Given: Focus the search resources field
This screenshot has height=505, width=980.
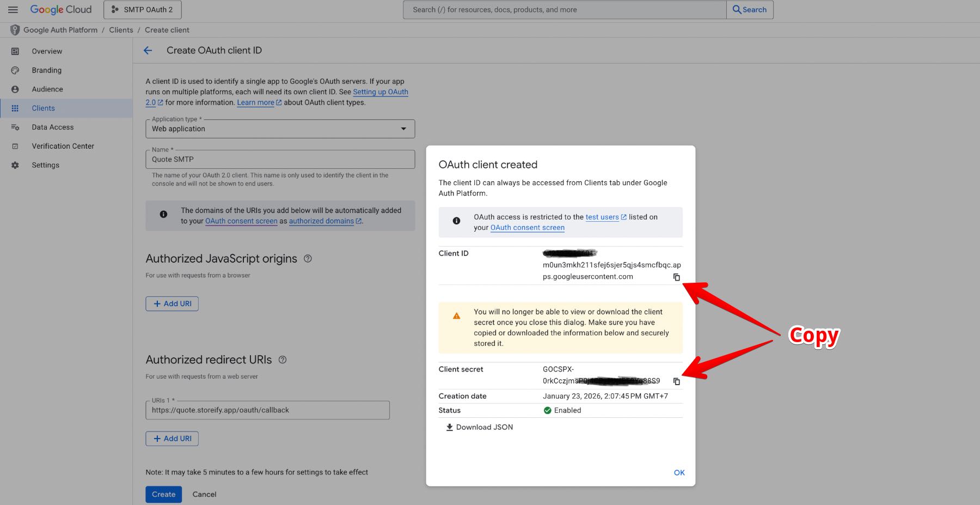Looking at the screenshot, I should click(564, 10).
